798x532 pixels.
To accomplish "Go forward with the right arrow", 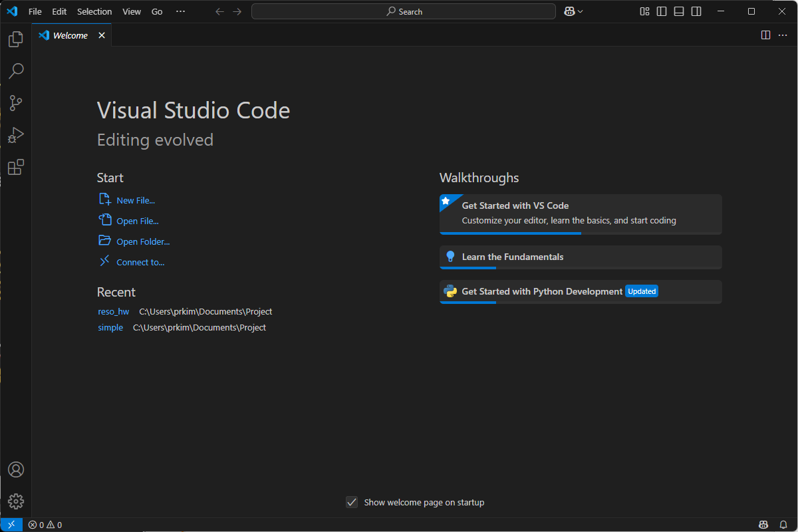I will click(237, 11).
